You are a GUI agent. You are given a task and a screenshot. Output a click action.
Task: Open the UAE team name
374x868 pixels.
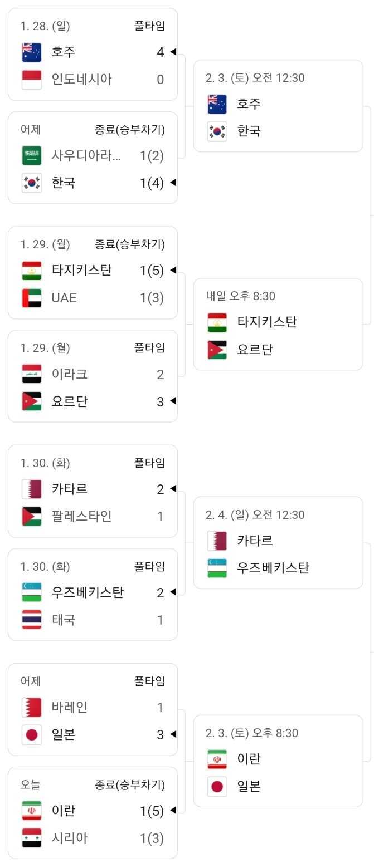64,298
